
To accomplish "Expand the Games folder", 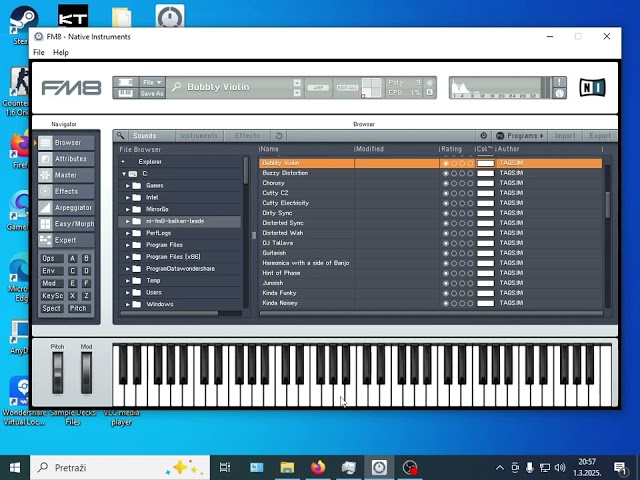I will pyautogui.click(x=128, y=186).
